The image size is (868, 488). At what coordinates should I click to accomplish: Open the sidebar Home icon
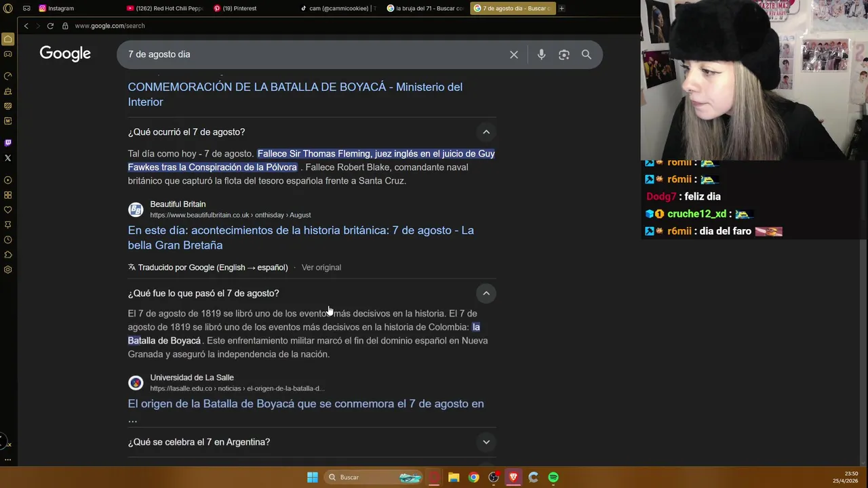click(x=8, y=39)
